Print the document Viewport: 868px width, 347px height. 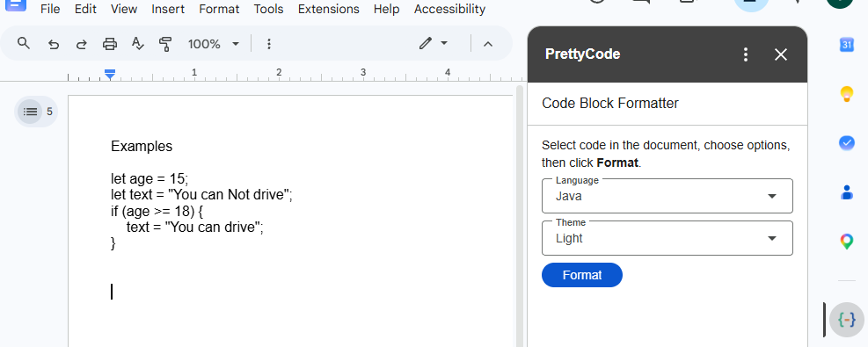pyautogui.click(x=110, y=44)
